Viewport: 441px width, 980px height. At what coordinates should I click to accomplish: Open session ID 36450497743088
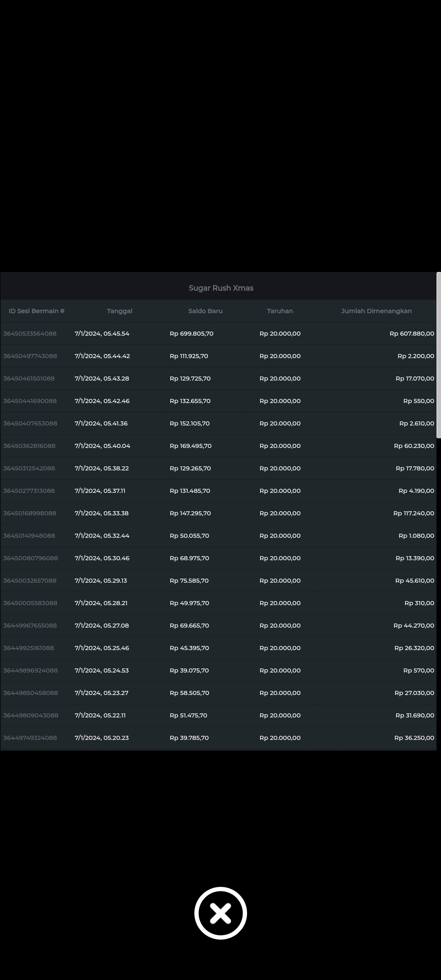click(30, 356)
